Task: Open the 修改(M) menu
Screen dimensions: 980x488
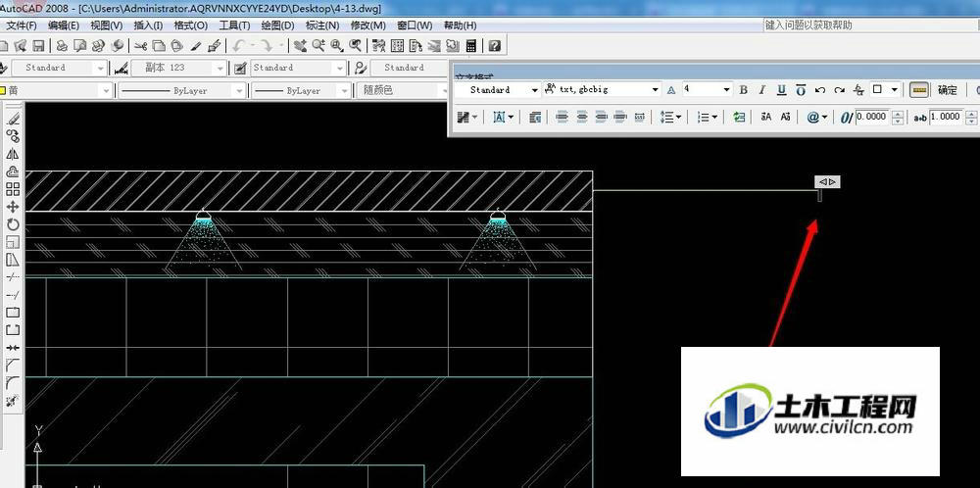Action: coord(368,25)
